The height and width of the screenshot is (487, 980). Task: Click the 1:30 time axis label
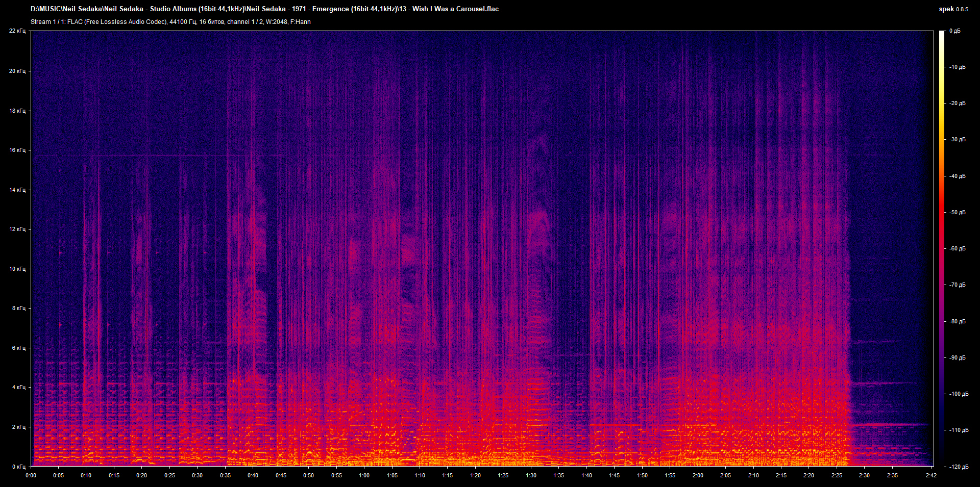click(531, 476)
